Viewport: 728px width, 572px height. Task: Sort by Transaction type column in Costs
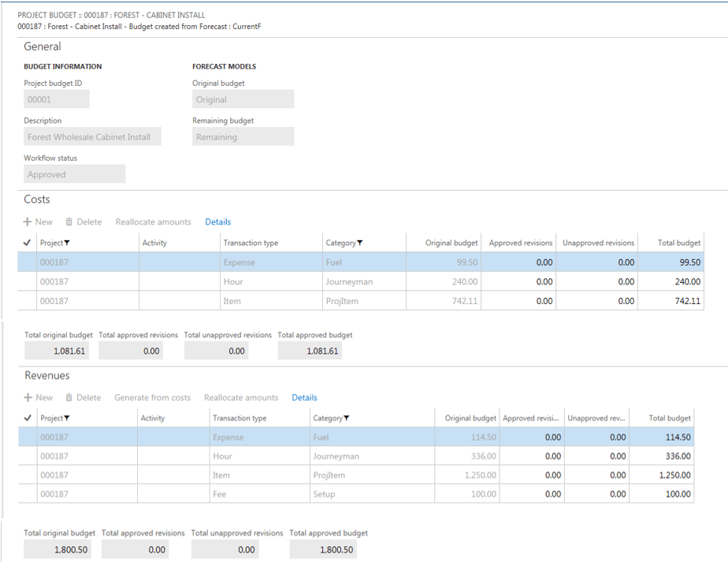point(251,243)
